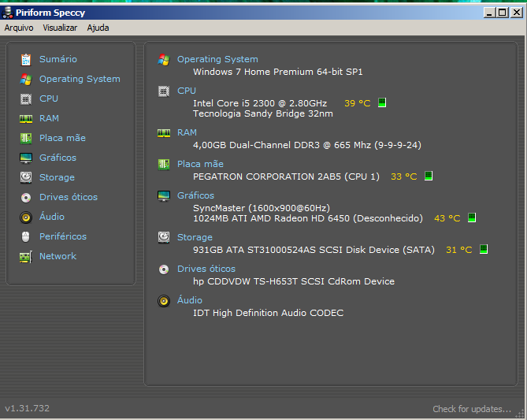Open Storage from the sidebar list
Screen dimensions: 527x420
[58, 177]
